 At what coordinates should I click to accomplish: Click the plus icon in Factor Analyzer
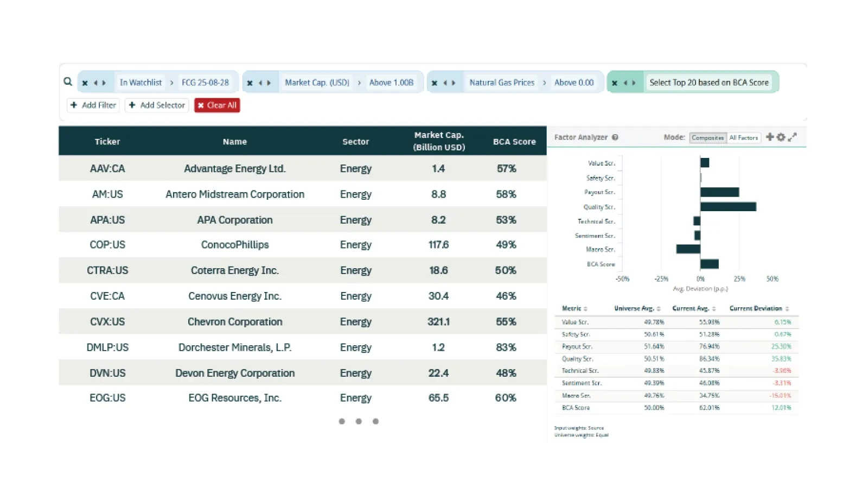[769, 137]
